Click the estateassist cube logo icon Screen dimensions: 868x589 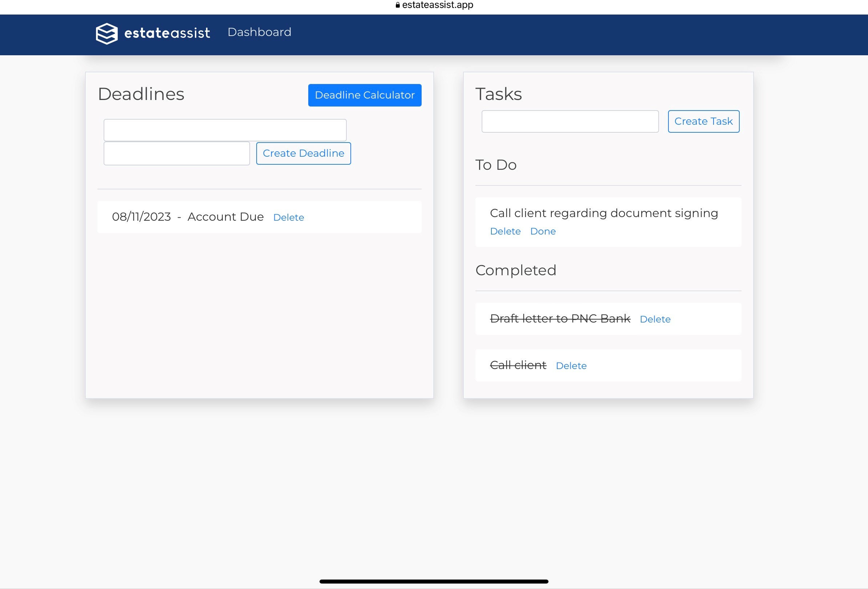pos(107,33)
